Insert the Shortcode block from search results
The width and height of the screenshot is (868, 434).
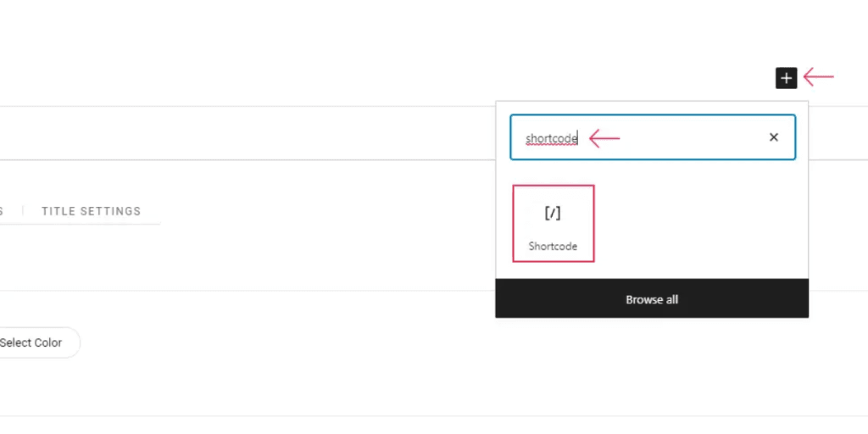553,224
